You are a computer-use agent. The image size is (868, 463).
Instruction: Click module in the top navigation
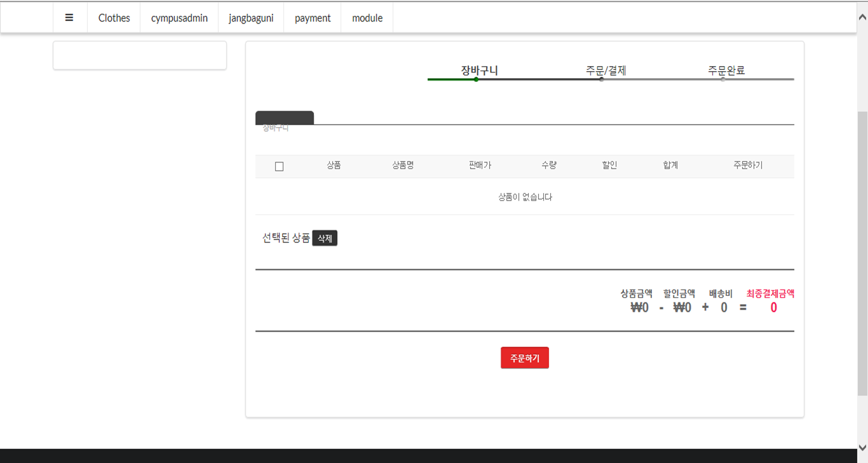tap(367, 18)
